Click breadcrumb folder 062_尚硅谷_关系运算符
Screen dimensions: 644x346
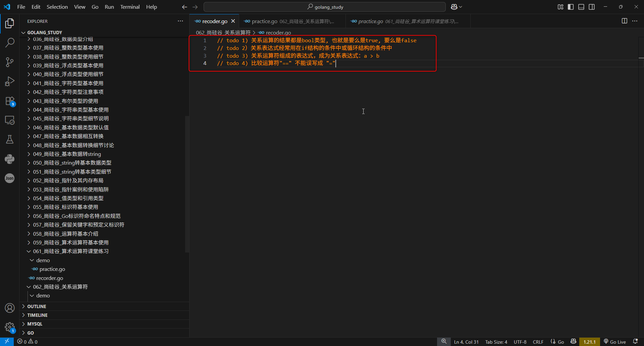point(223,33)
